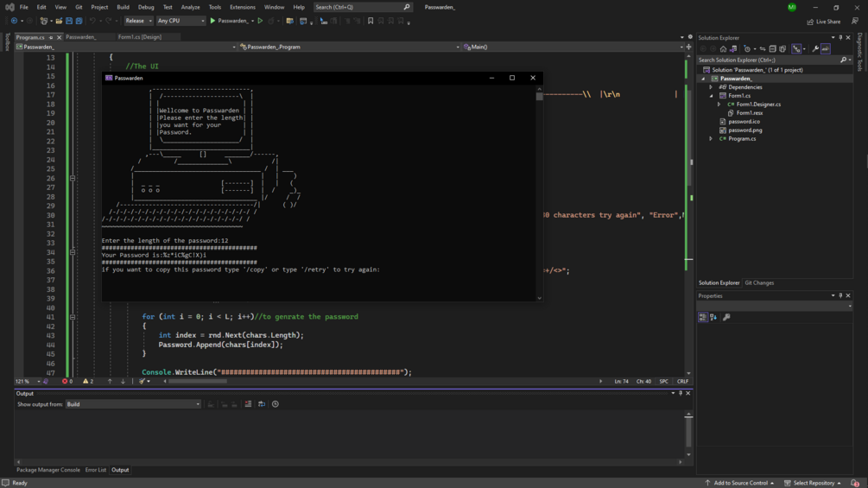Click the Live Share button
This screenshot has width=868, height=488.
click(824, 22)
